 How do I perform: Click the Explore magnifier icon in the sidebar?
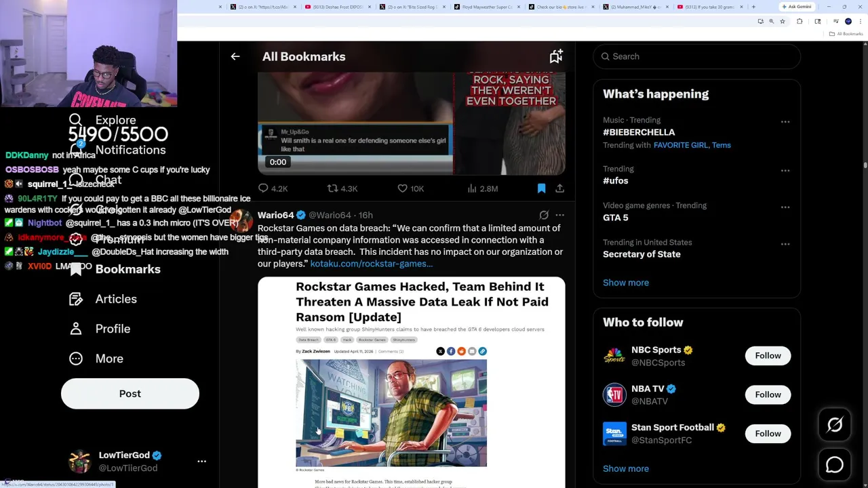click(x=76, y=120)
